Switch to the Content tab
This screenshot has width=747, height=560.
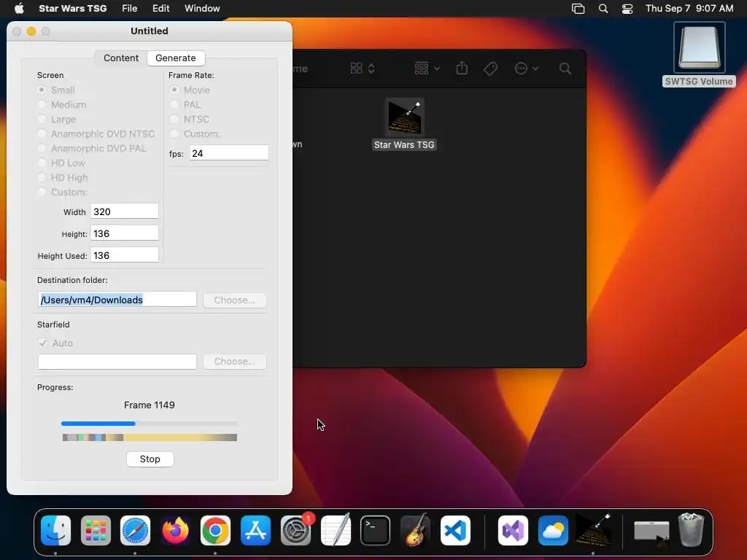121,58
